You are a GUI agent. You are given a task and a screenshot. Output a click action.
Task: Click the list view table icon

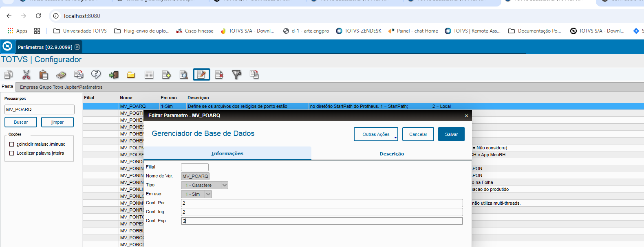[149, 74]
